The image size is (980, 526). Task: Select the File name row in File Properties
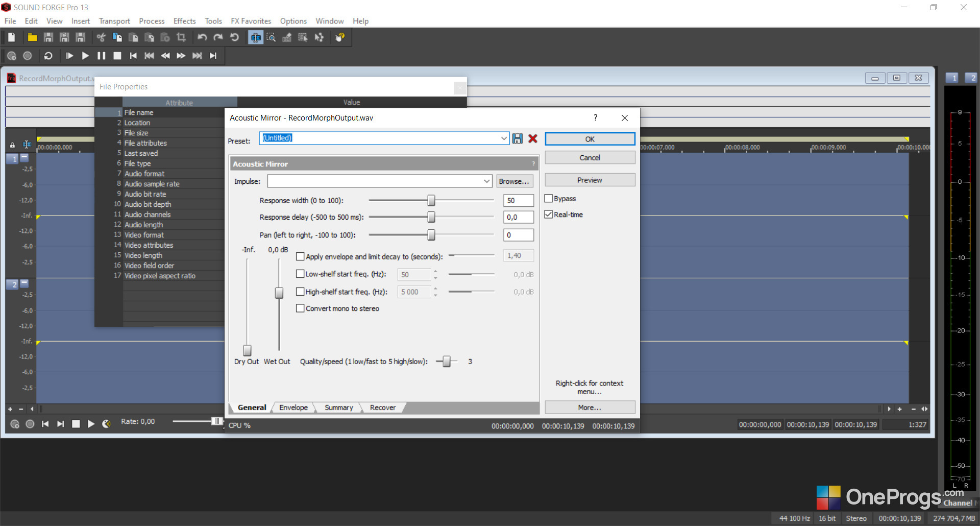160,112
